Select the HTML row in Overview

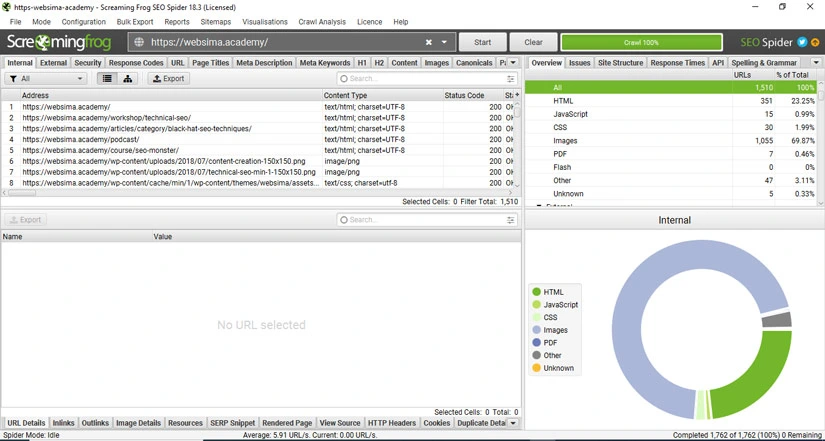point(671,101)
